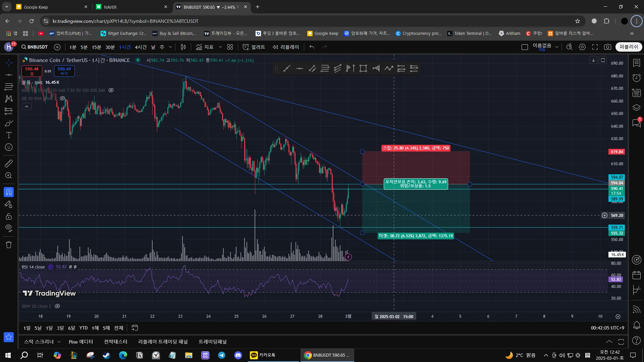Viewport: 644px width, 362px height.
Task: Show the hidden BBW 20 indicator
Action: 57,306
